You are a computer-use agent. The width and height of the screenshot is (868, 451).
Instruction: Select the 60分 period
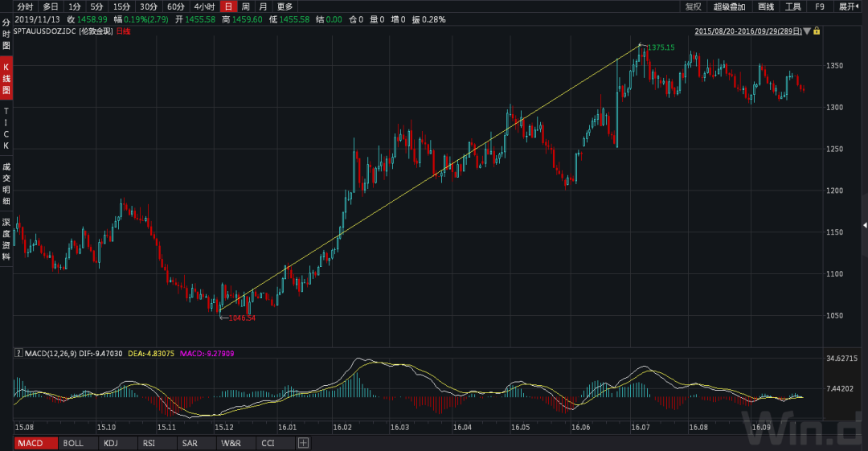pos(175,6)
